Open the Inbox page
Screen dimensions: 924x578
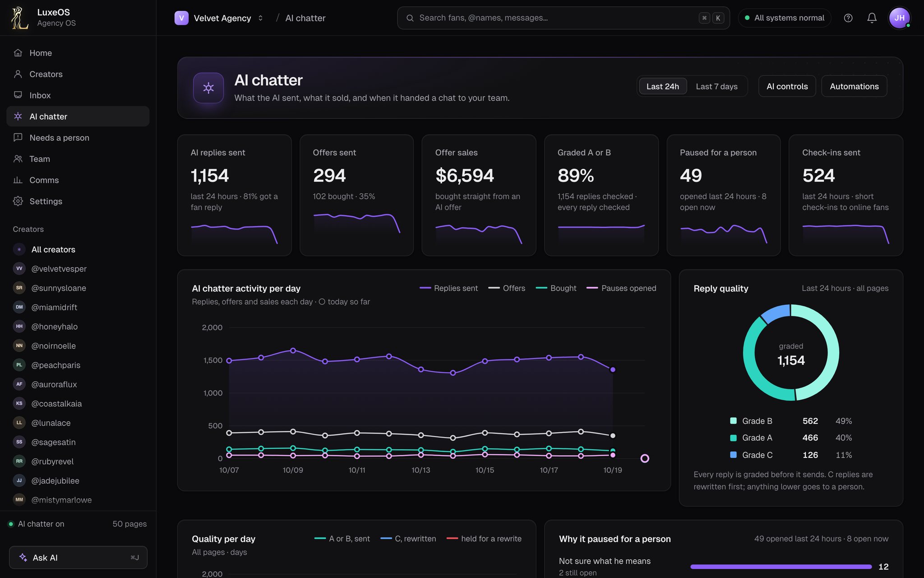click(x=78, y=95)
